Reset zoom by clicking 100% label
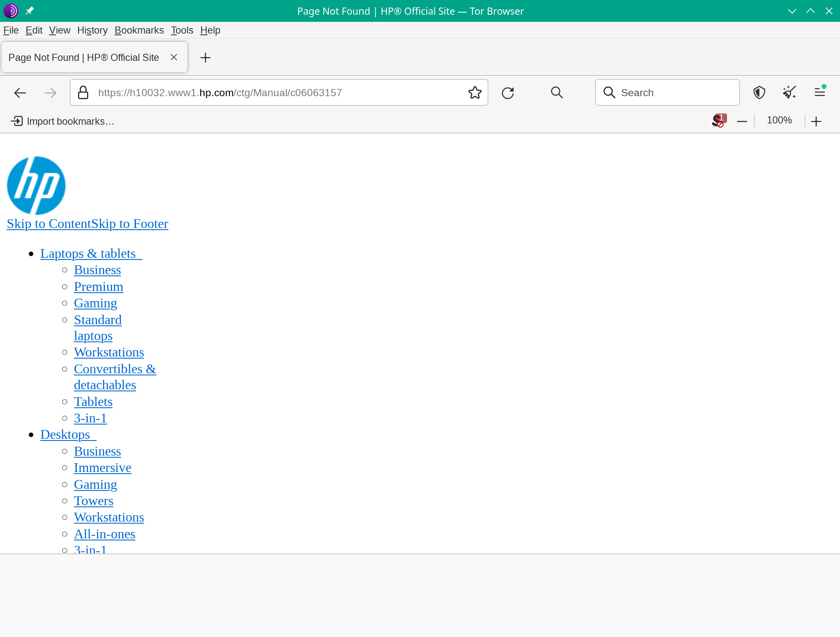The height and width of the screenshot is (637, 840). (x=779, y=121)
